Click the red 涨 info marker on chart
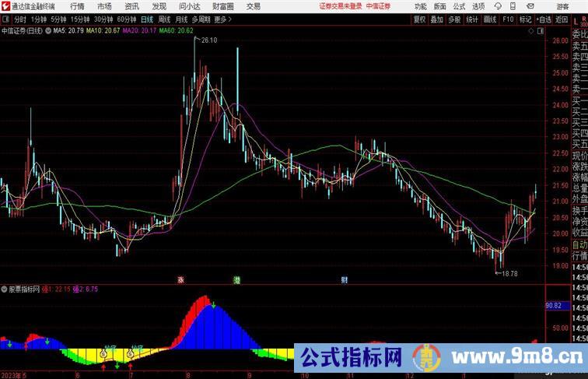588x379 pixels. (x=180, y=279)
